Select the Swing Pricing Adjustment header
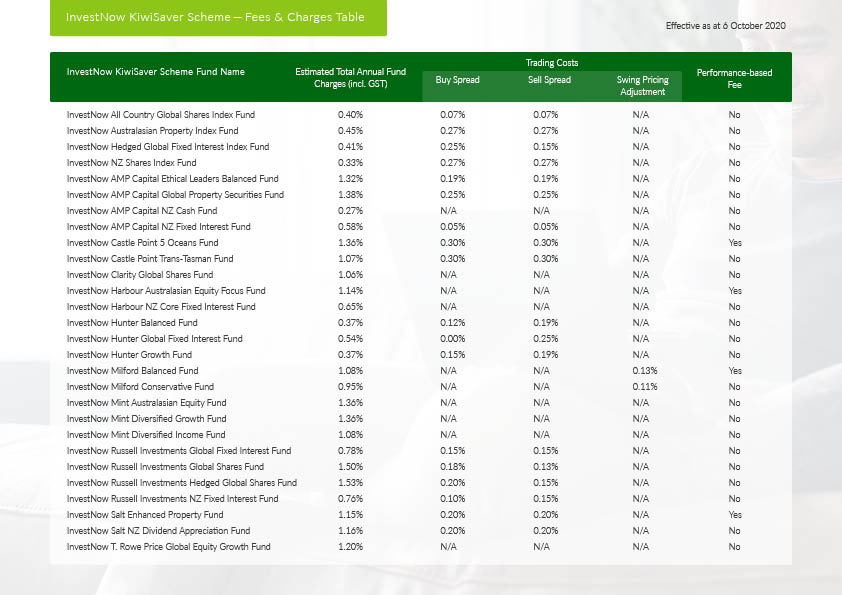The image size is (842, 595). pyautogui.click(x=641, y=86)
